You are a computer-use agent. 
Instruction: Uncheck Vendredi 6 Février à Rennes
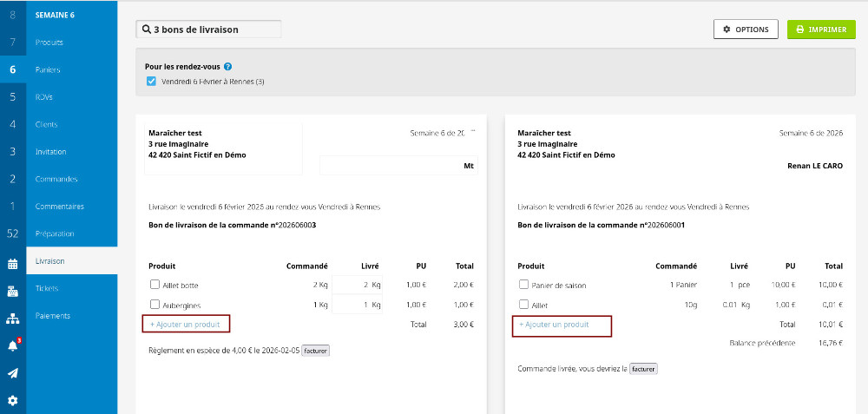click(x=152, y=82)
